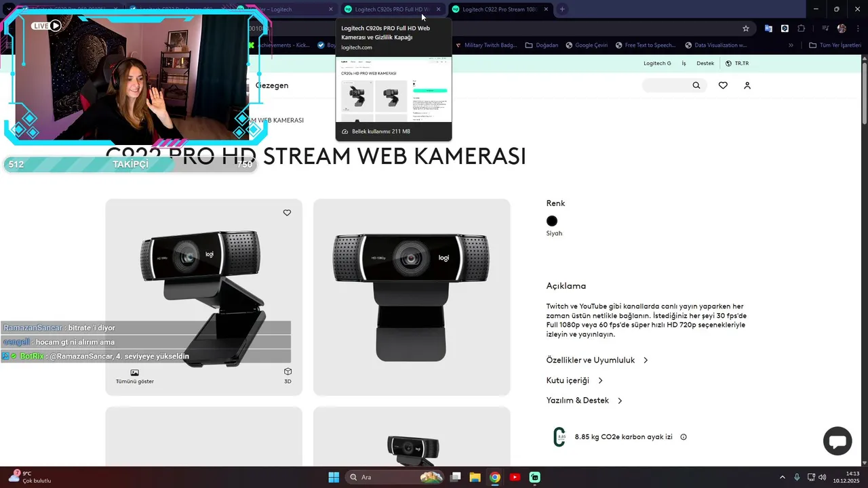Expand the Kutu içeriği section

(574, 380)
